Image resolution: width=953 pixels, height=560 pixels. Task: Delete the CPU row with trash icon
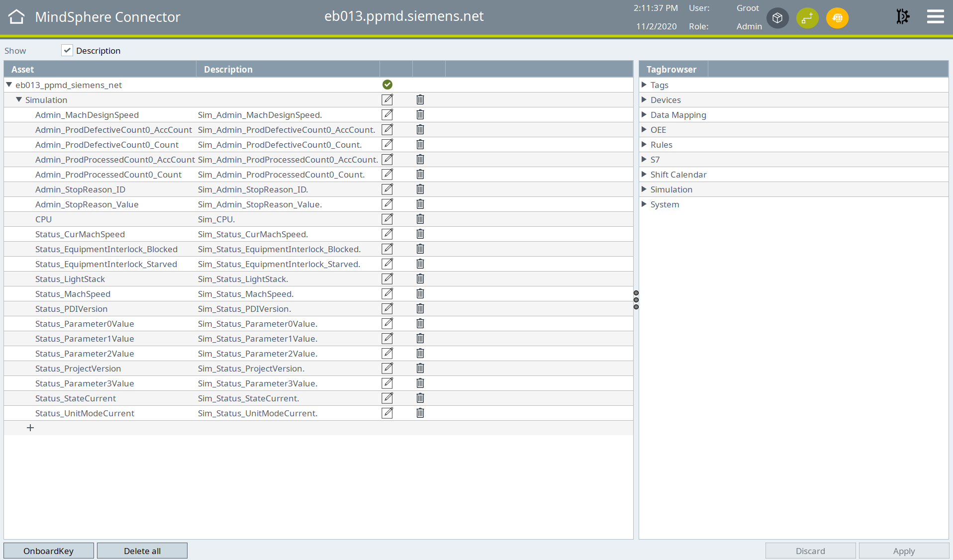[x=420, y=219]
